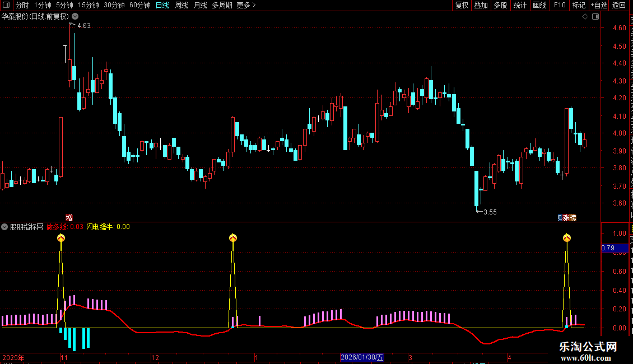Click the month 11 label on the time axis

pyautogui.click(x=64, y=357)
